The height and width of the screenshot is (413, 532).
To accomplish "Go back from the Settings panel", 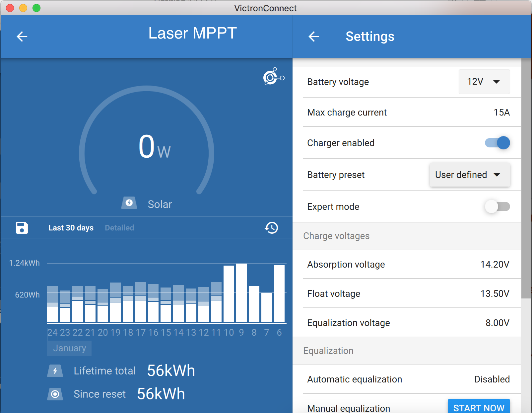I will [314, 36].
